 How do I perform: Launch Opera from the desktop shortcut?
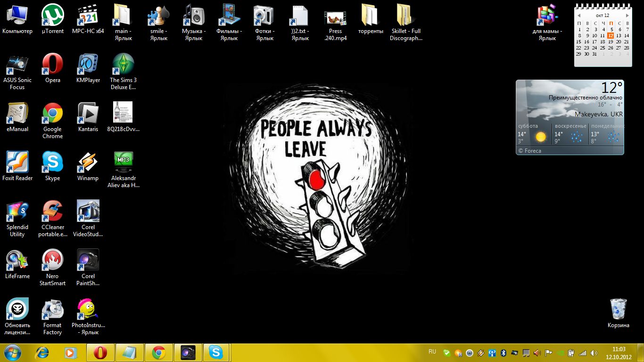(x=53, y=68)
